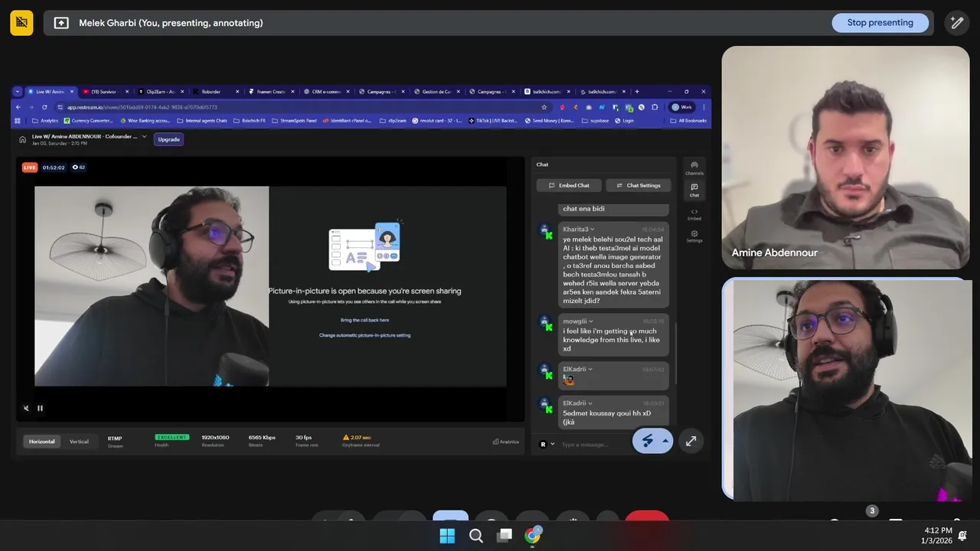The image size is (980, 551).
Task: Expand Kharita3 chat user dropdown
Action: point(593,229)
